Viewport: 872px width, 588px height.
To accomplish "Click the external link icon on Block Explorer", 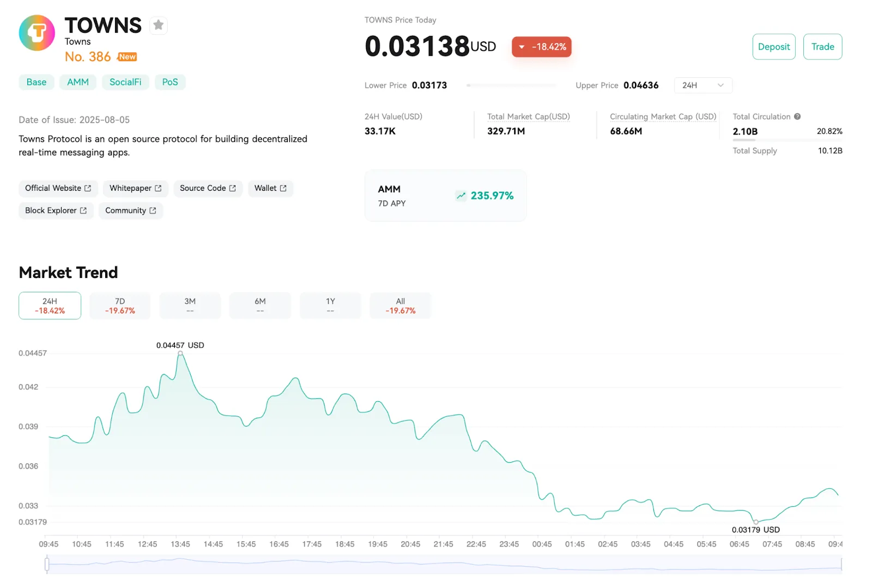I will (83, 210).
